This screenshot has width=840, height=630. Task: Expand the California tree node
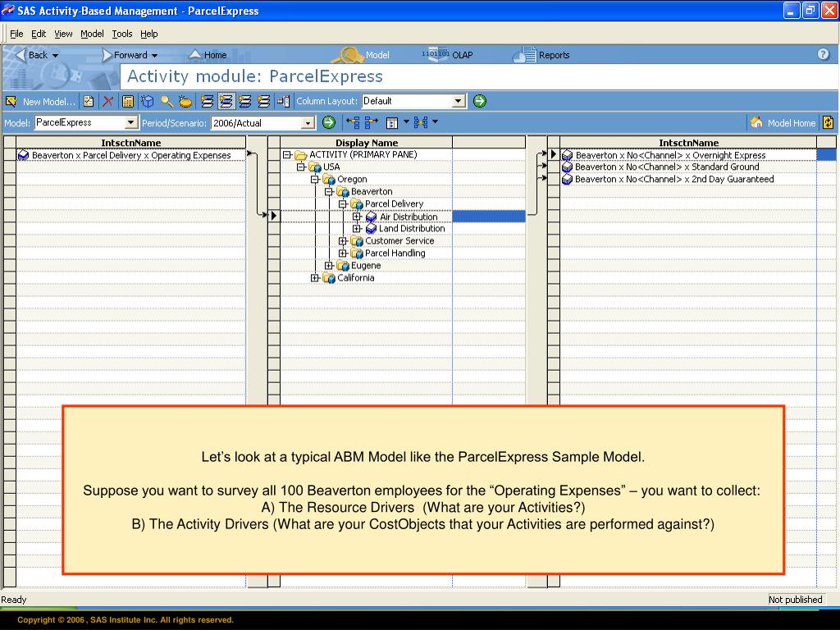[x=315, y=278]
